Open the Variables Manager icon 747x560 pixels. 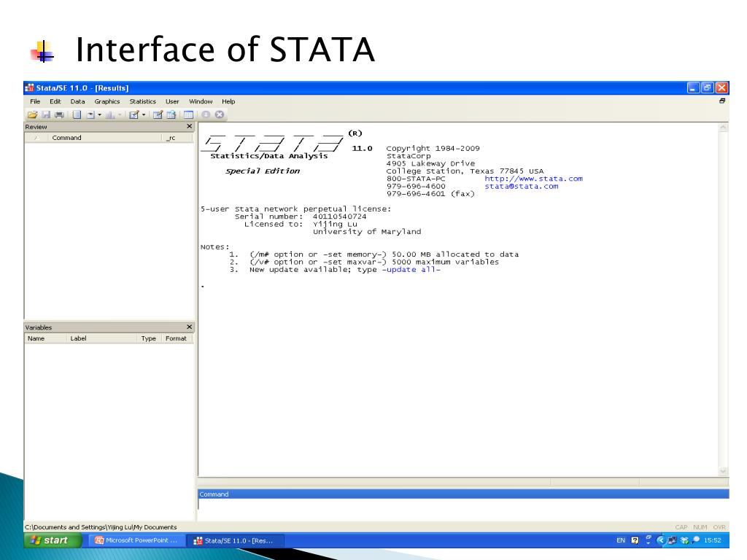[x=189, y=114]
